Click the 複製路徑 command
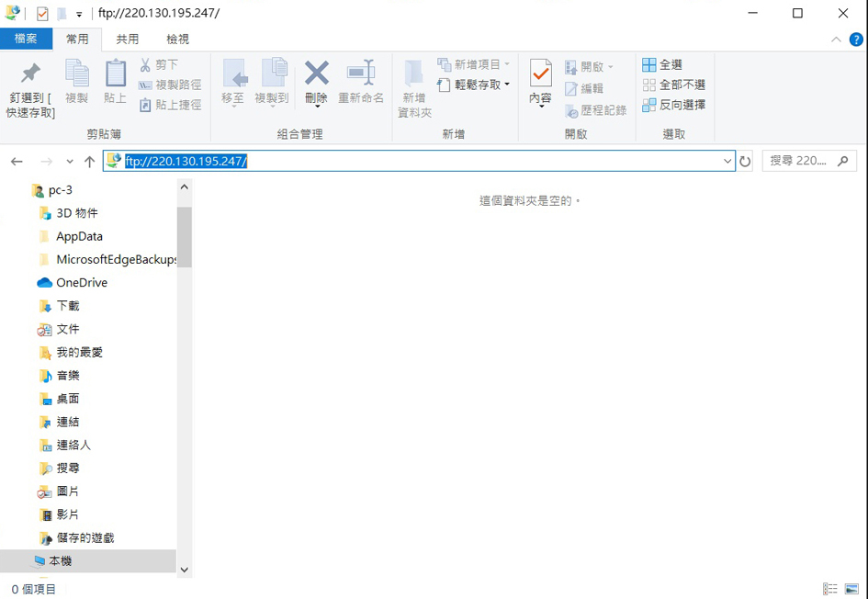868x599 pixels. [169, 85]
